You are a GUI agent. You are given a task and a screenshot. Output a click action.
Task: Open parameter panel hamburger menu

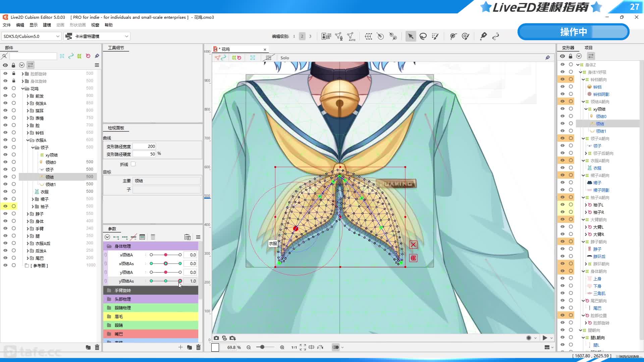click(x=198, y=237)
